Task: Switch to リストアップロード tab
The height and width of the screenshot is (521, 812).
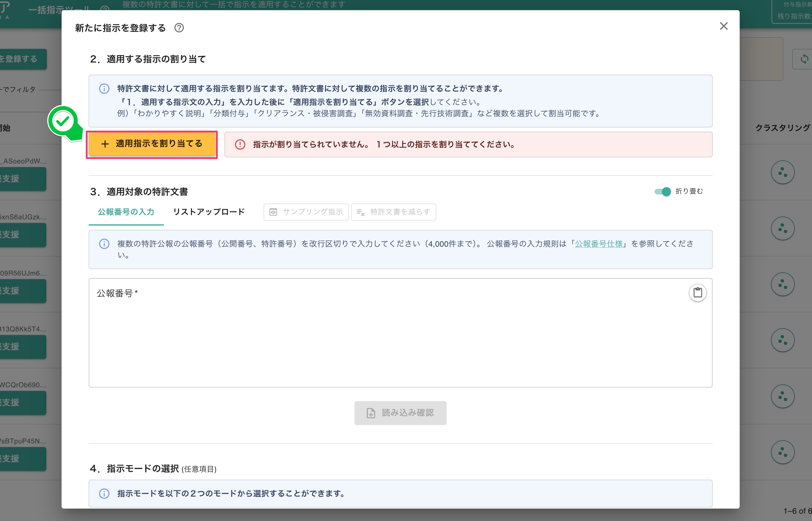Action: [x=209, y=212]
